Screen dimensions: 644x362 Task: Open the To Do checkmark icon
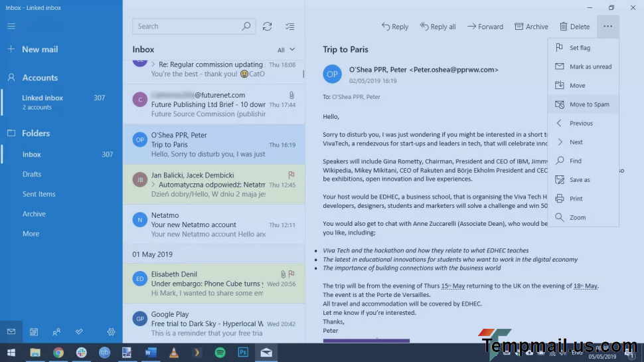[x=79, y=331]
